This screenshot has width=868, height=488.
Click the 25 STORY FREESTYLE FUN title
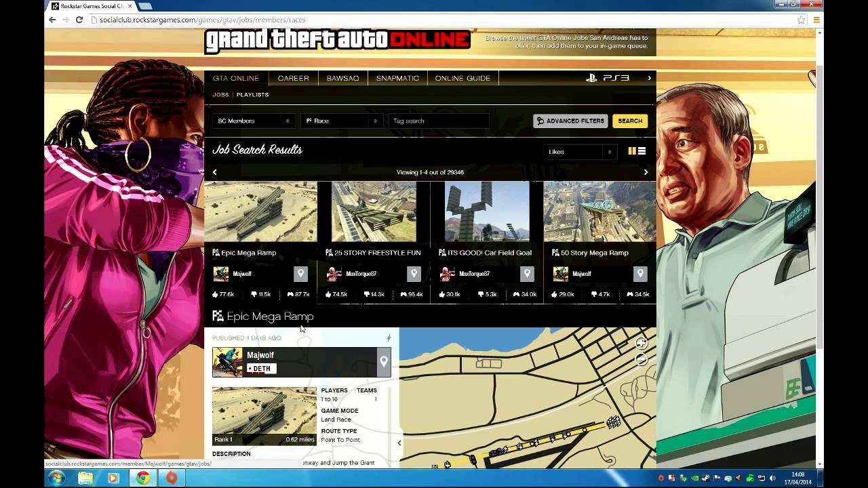pos(378,253)
